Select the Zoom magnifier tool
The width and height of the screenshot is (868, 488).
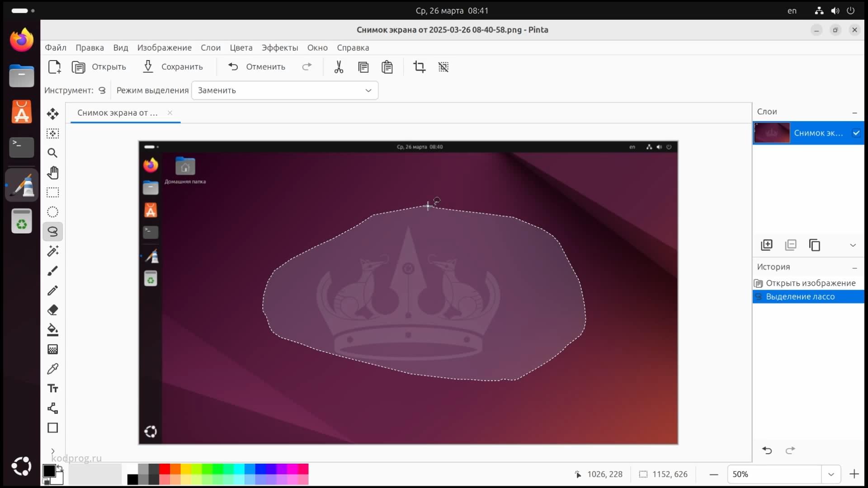pyautogui.click(x=52, y=153)
